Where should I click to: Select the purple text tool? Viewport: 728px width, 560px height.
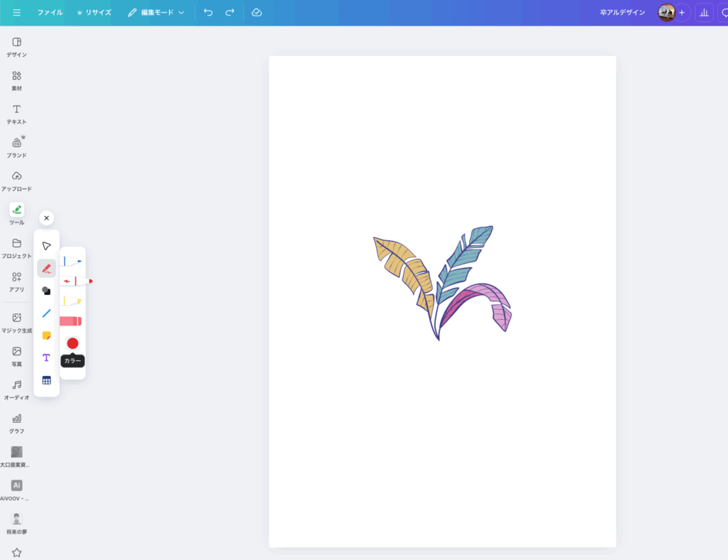pos(46,357)
